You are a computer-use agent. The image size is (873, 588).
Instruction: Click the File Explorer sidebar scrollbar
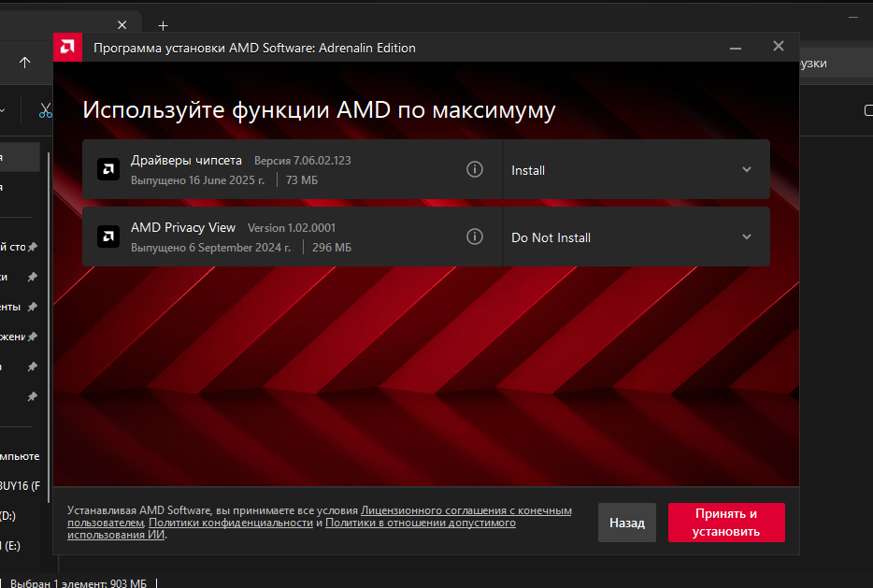[49, 327]
